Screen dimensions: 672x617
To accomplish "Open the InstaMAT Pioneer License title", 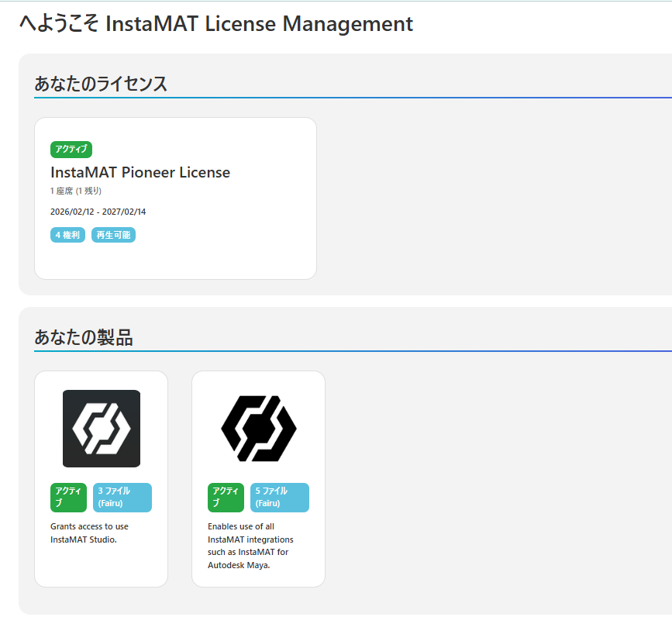I will (140, 172).
